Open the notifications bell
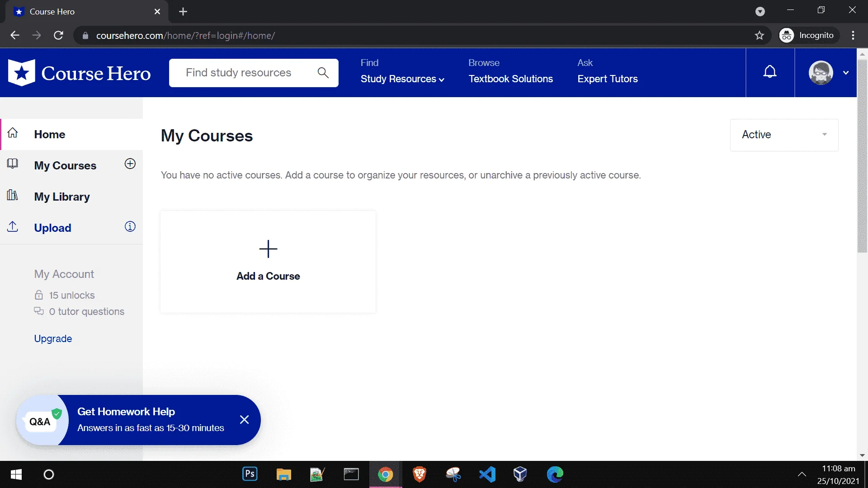Image resolution: width=868 pixels, height=488 pixels. (x=770, y=72)
